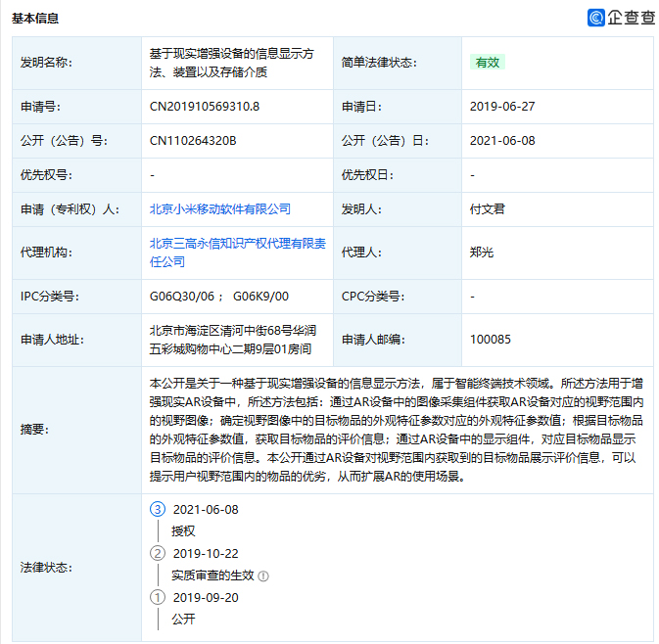Click agent name 郑光
Viewport: 659px width, 644px height.
(482, 253)
